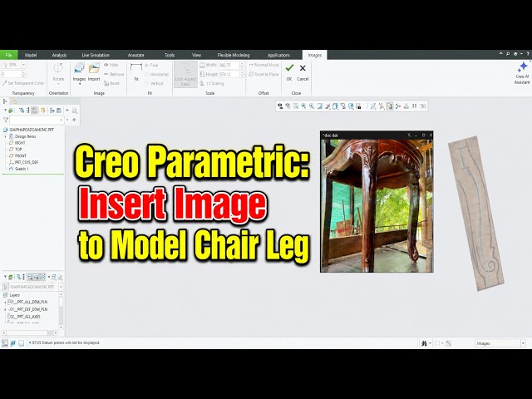
Task: Select the Vertical fit radio option
Action: [155, 83]
